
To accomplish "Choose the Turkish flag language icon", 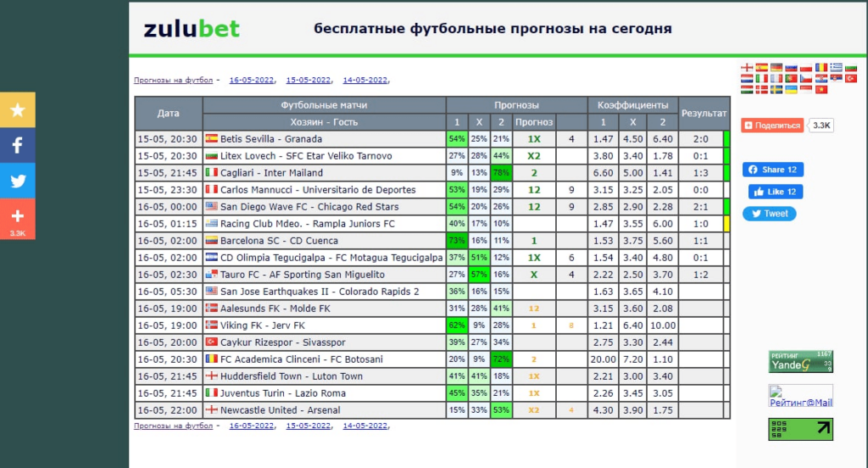I will click(x=851, y=79).
